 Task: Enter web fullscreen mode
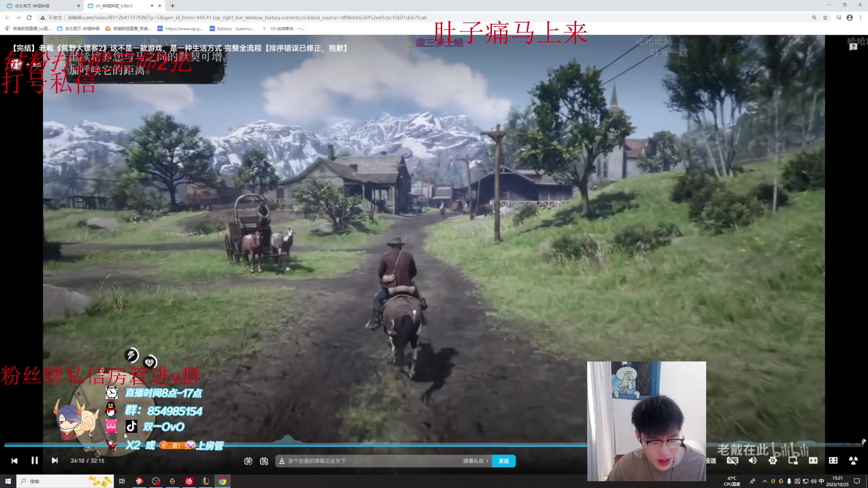[x=833, y=460]
